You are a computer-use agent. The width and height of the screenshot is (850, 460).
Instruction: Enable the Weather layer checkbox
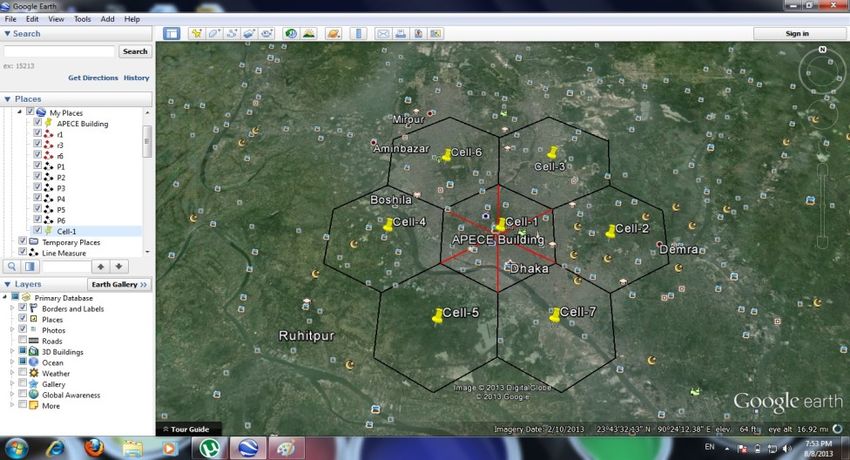[x=22, y=373]
